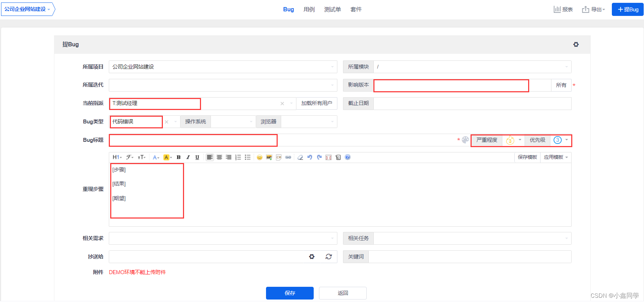The width and height of the screenshot is (644, 302).
Task: Insert image into reproduction steps
Action: [x=269, y=157]
